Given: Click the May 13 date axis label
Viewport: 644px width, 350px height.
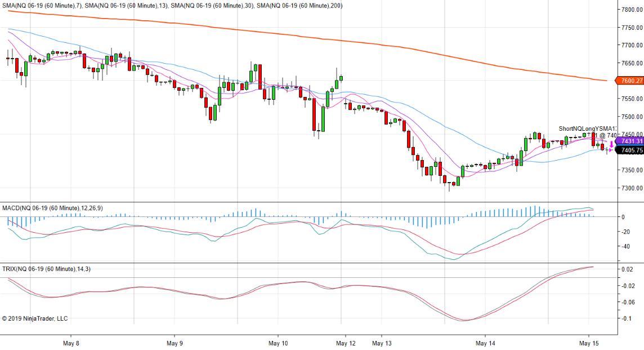Looking at the screenshot, I should pyautogui.click(x=384, y=342).
